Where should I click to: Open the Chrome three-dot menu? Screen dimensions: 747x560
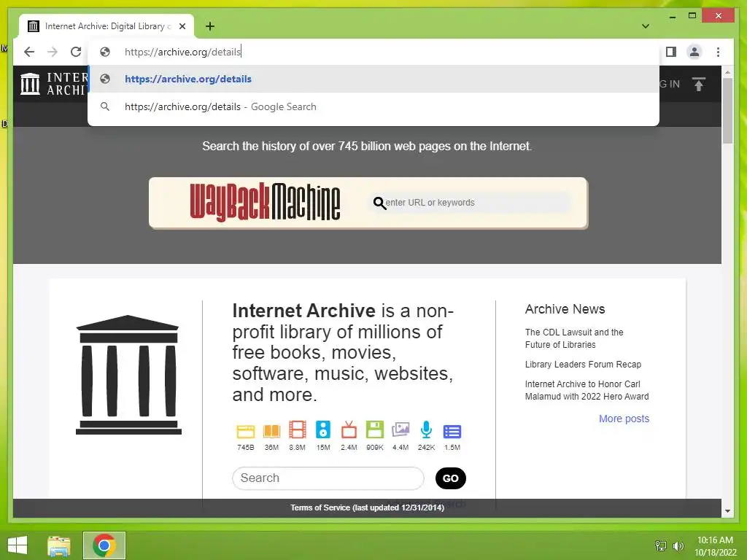[718, 52]
